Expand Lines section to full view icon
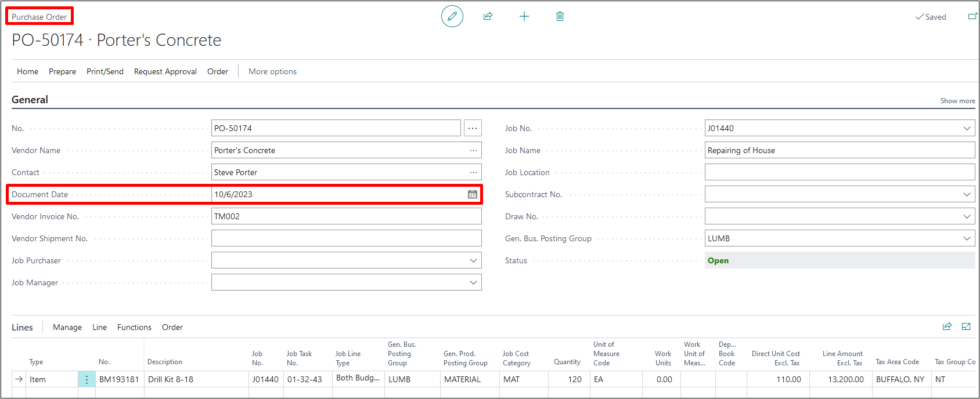Screen dimensions: 980x399 pos(966,327)
